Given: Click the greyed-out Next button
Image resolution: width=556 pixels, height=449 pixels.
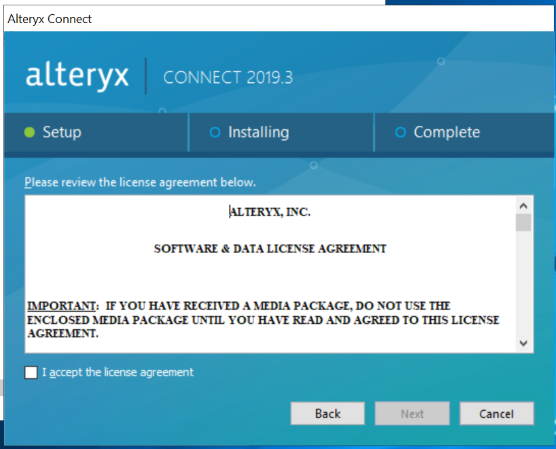Looking at the screenshot, I should click(412, 414).
